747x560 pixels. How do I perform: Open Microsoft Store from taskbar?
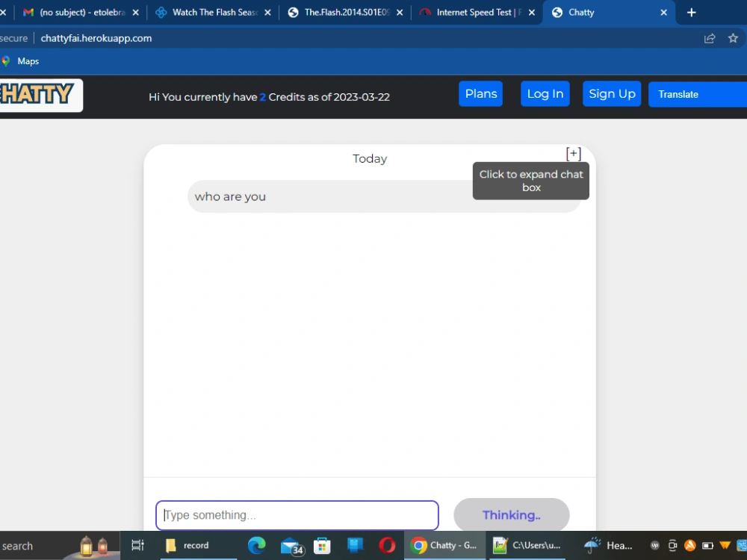tap(322, 546)
